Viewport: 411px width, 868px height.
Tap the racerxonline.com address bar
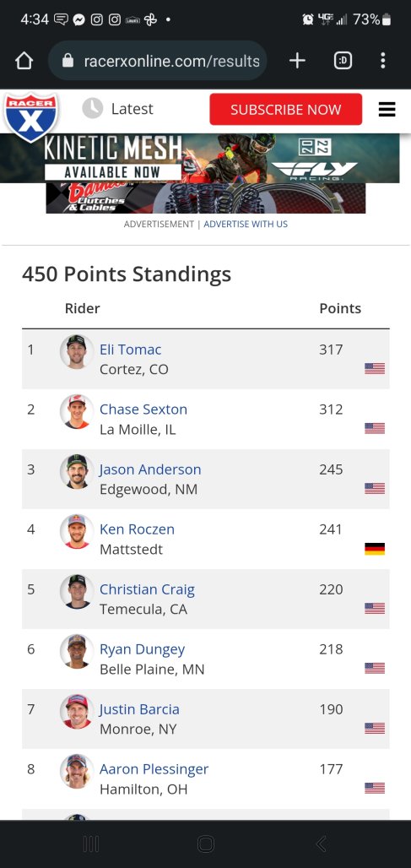coord(158,61)
